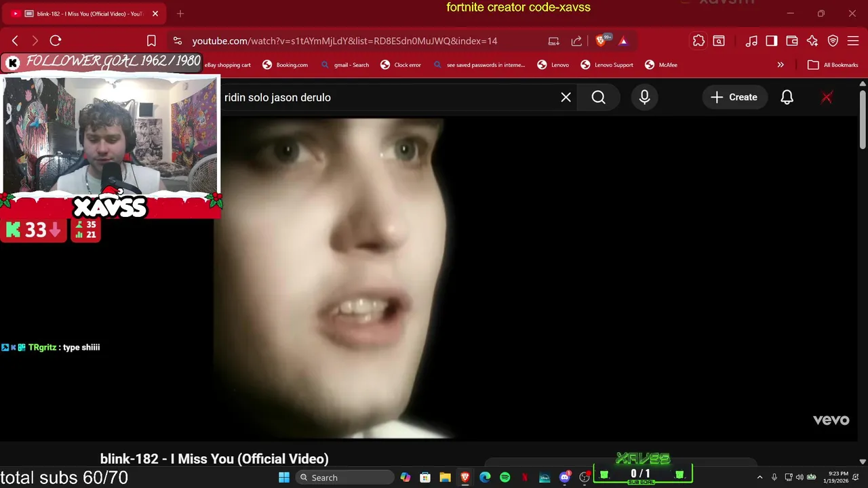Switch to Brave browser in taskbar

[x=465, y=478]
